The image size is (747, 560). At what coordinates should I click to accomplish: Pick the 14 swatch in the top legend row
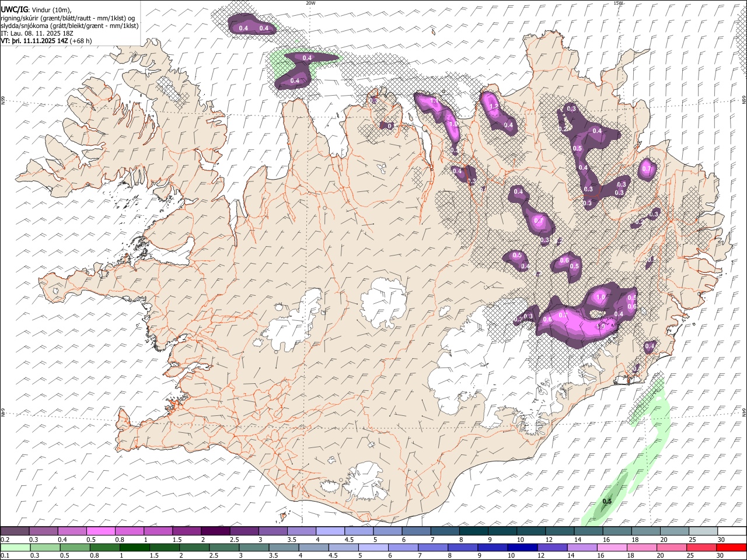tap(588, 531)
